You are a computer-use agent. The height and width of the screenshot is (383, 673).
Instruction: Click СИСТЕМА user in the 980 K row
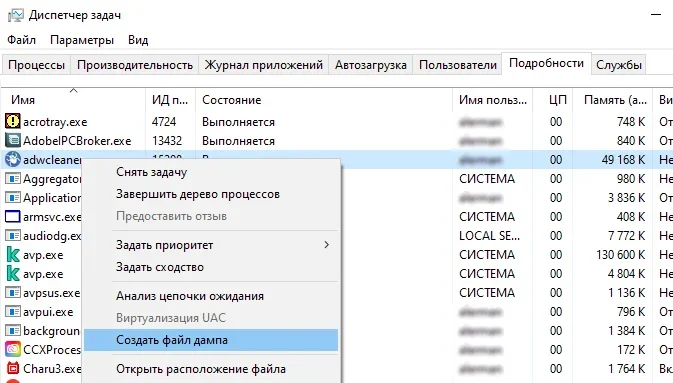point(487,179)
